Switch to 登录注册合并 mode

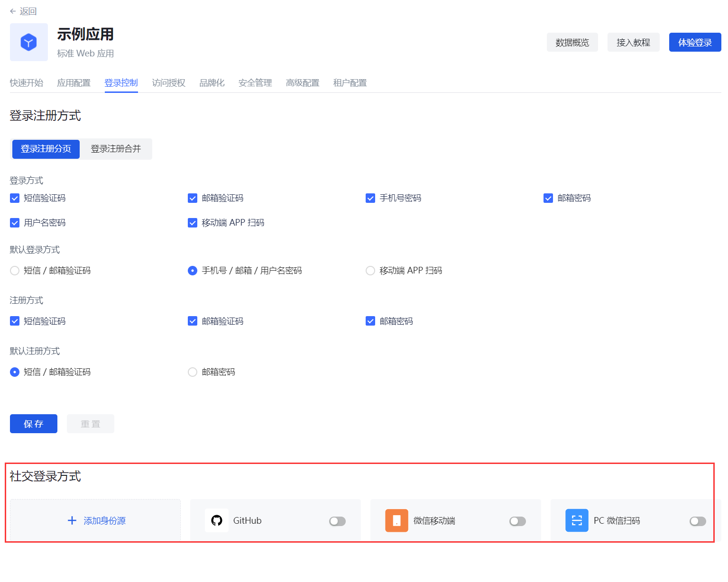(116, 149)
